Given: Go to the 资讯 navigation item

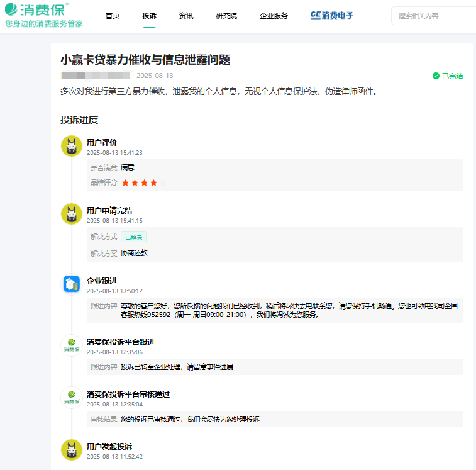Looking at the screenshot, I should tap(186, 16).
